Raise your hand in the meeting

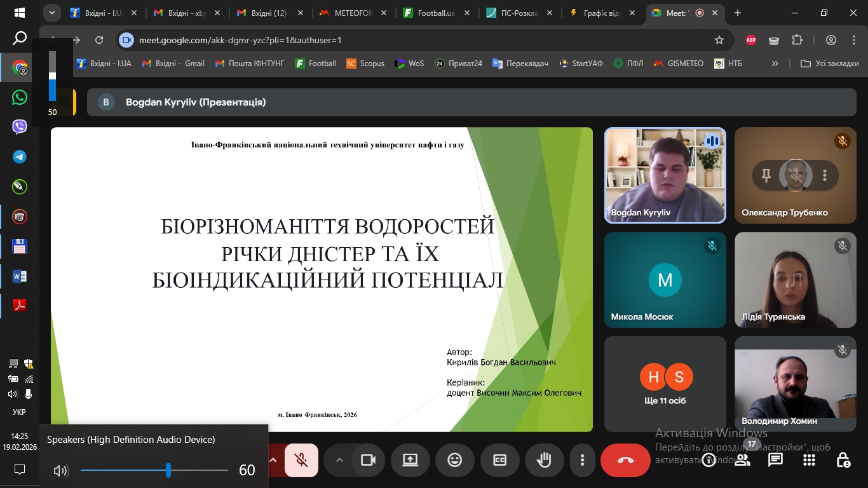545,459
